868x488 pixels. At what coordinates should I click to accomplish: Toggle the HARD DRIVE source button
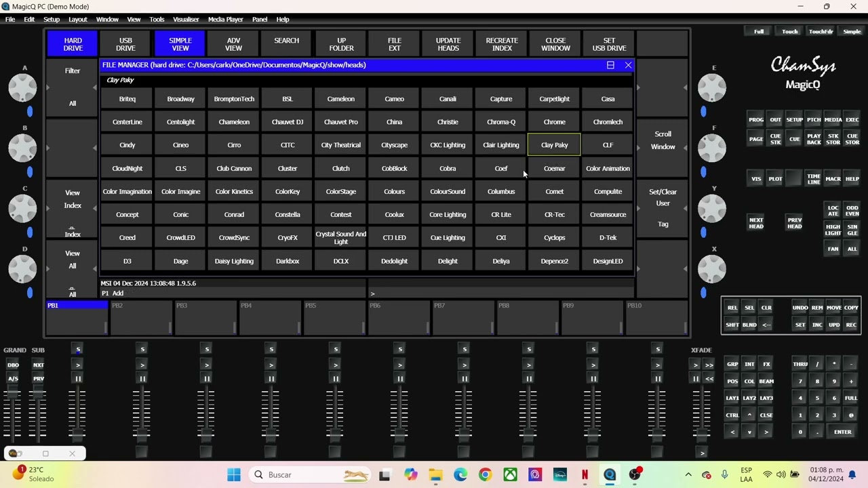pyautogui.click(x=73, y=44)
